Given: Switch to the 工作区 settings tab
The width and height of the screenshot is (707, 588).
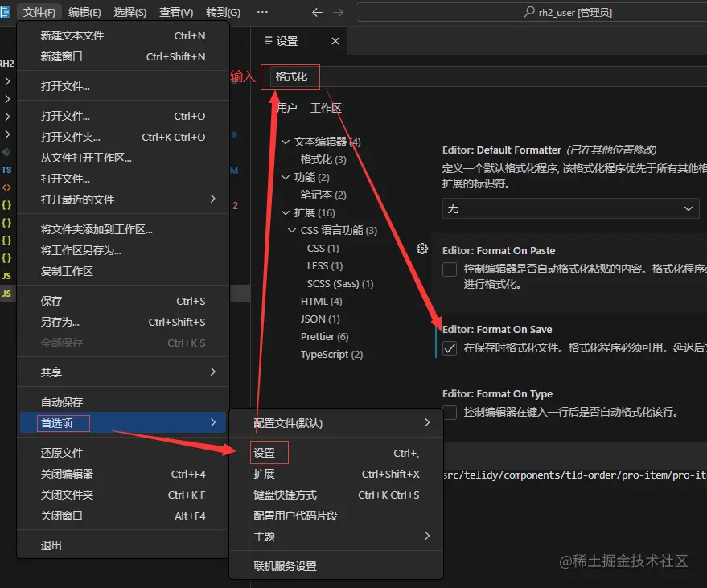Looking at the screenshot, I should coord(326,108).
